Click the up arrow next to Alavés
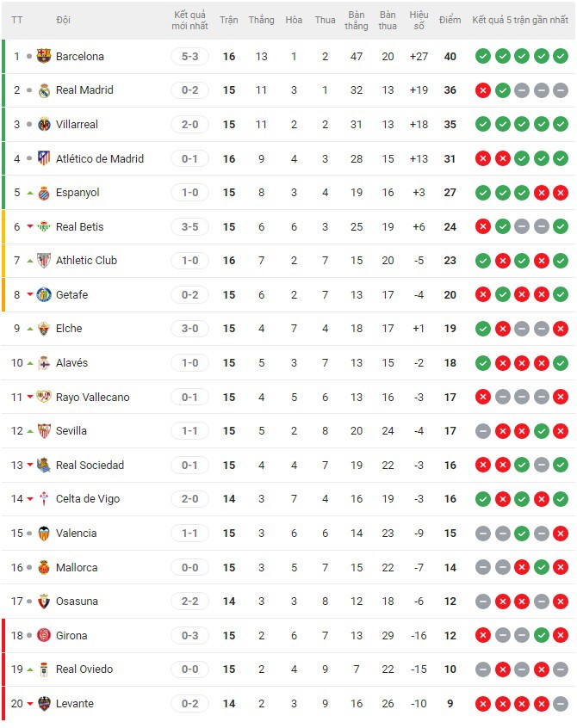577x728 pixels. tap(31, 362)
